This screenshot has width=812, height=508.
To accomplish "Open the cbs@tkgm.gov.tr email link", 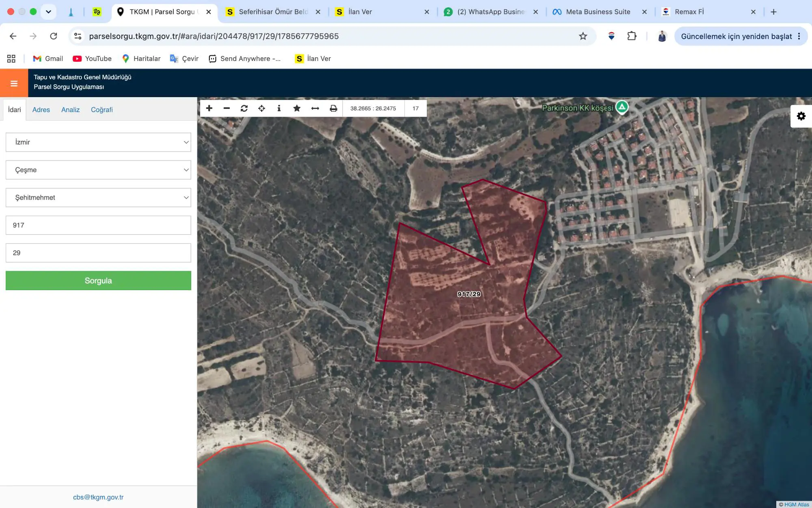I will coord(98,497).
